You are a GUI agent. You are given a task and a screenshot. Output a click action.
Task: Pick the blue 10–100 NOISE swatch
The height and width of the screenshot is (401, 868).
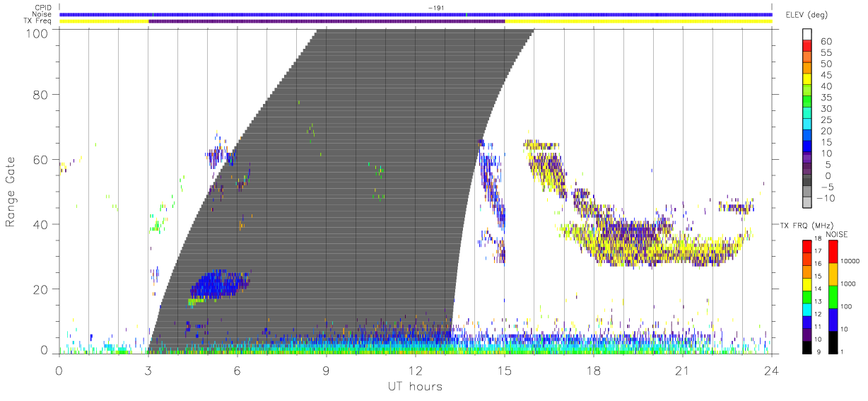coord(833,319)
